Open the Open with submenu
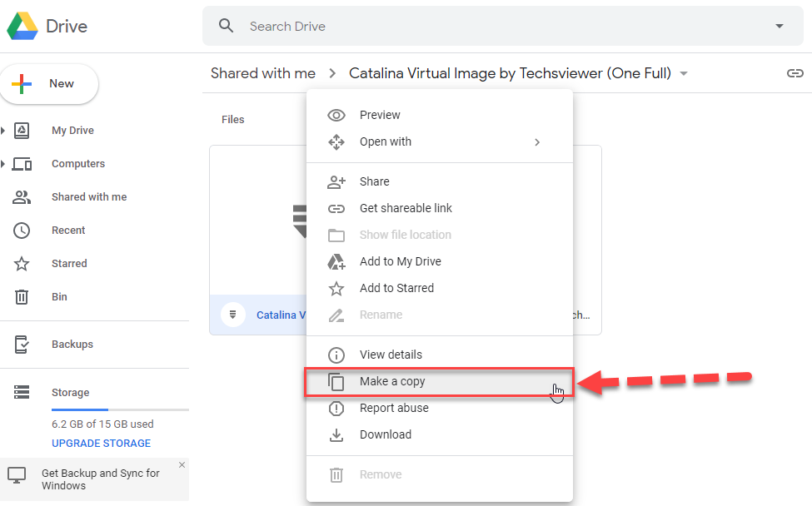812x506 pixels. pyautogui.click(x=440, y=141)
